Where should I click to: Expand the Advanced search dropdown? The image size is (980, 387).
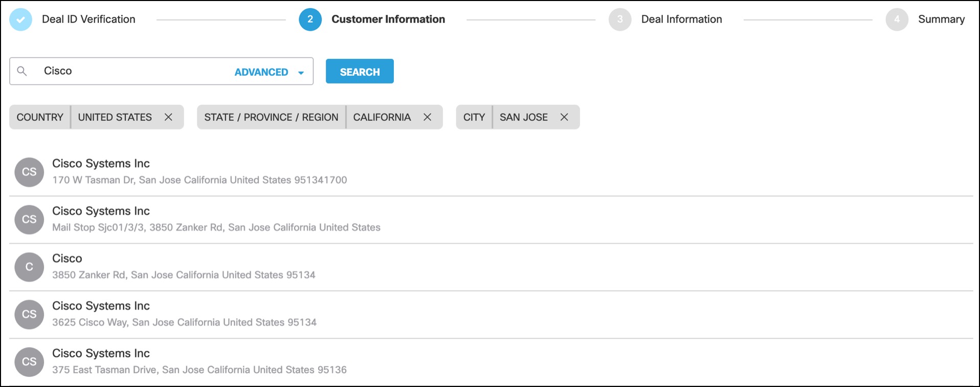point(261,72)
